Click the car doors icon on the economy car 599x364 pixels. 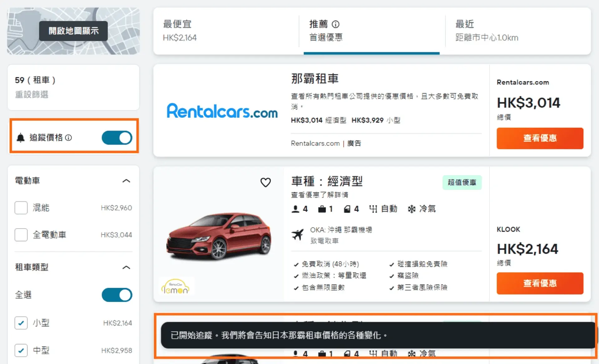pyautogui.click(x=347, y=209)
